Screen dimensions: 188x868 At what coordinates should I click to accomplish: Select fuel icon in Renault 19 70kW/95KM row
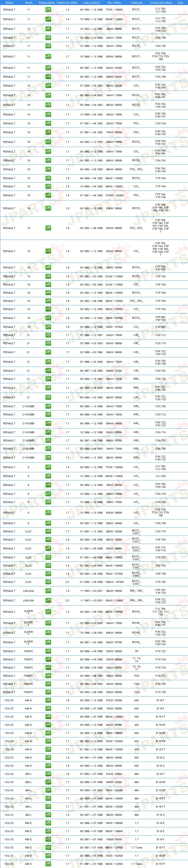[x=48, y=132]
